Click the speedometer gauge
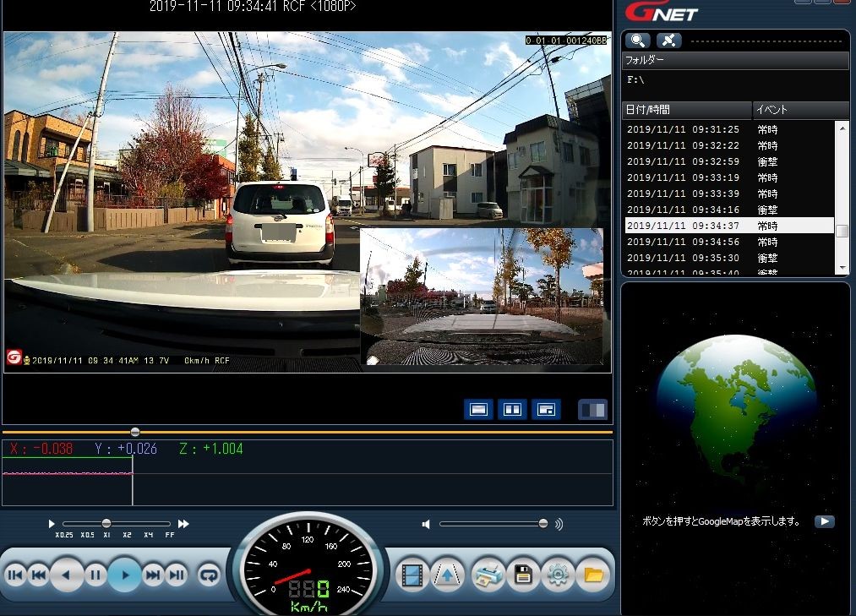856x616 pixels. coord(309,566)
